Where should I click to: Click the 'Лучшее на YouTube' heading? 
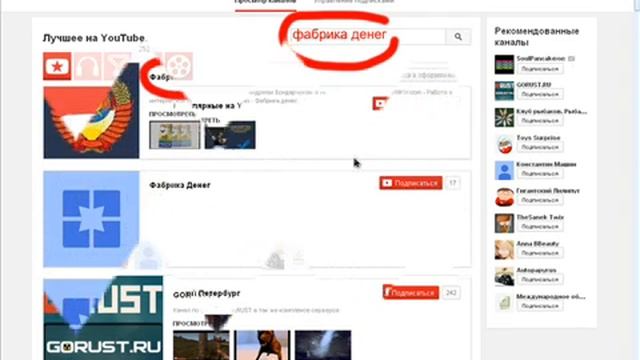coord(94,38)
